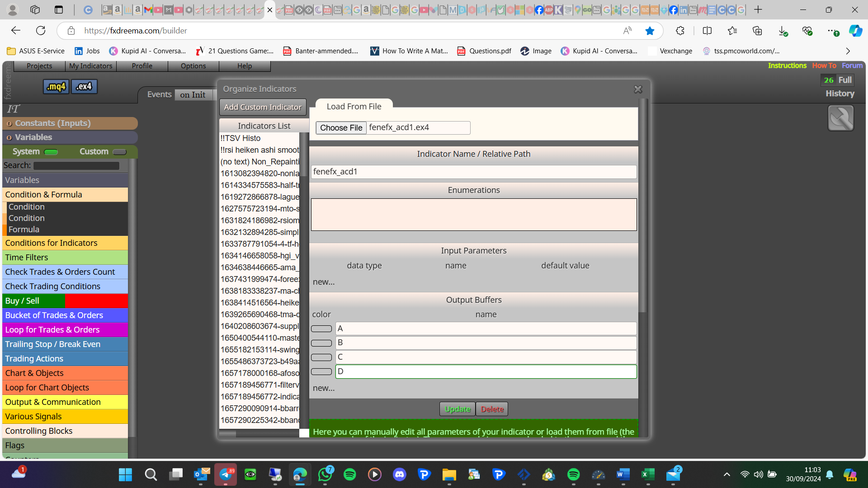Image resolution: width=868 pixels, height=488 pixels.
Task: Pick color for output buffer A
Action: [x=321, y=329]
